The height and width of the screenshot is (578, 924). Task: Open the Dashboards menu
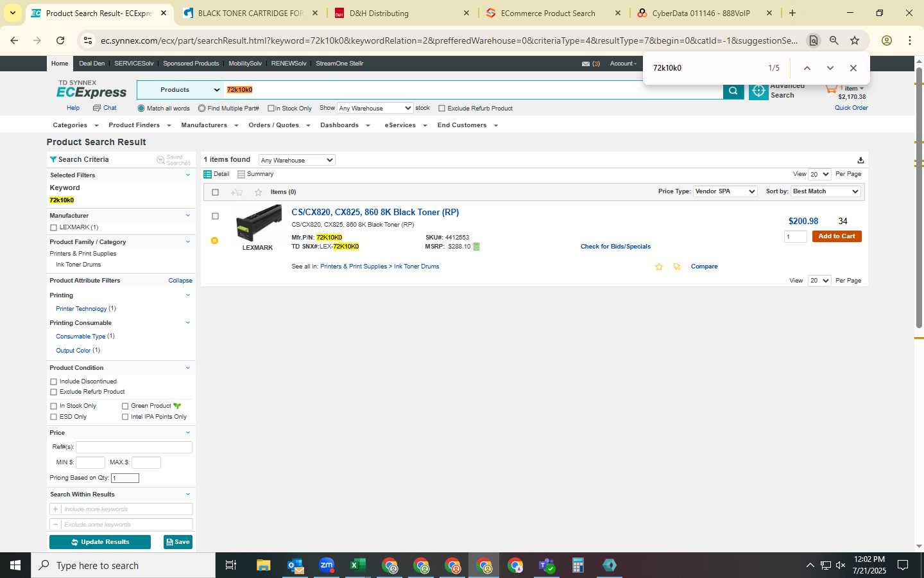(x=345, y=125)
